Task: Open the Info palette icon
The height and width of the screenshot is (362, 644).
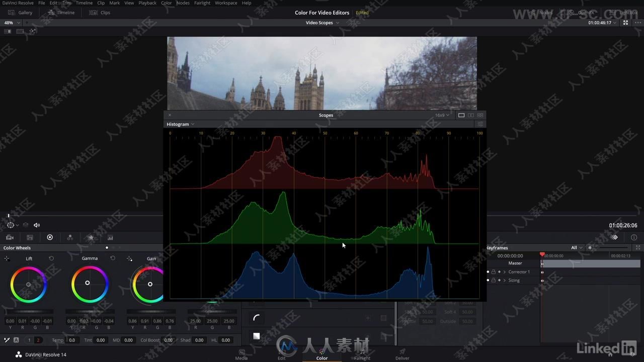Action: coord(634,237)
